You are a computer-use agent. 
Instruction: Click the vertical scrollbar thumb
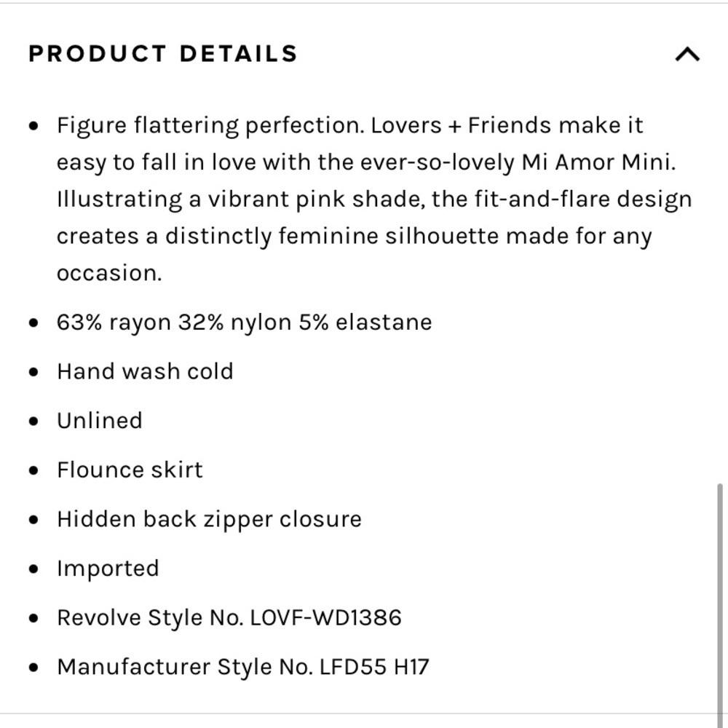coord(720,604)
